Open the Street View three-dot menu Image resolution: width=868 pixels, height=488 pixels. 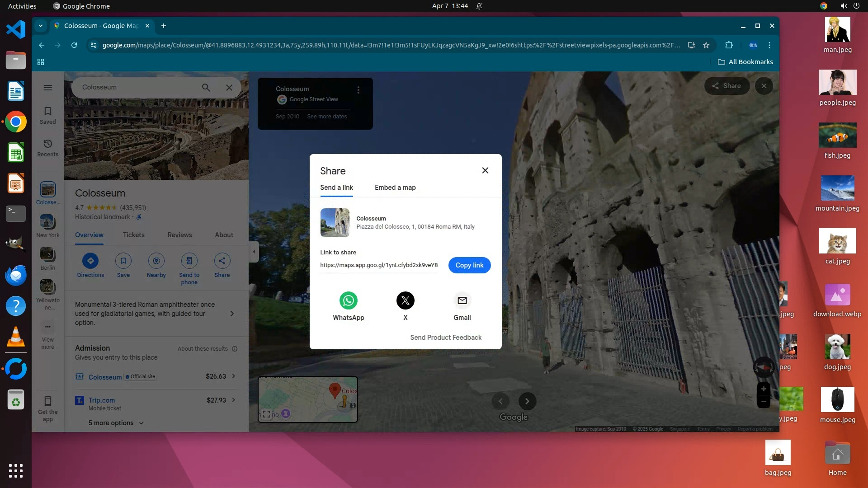click(x=359, y=90)
